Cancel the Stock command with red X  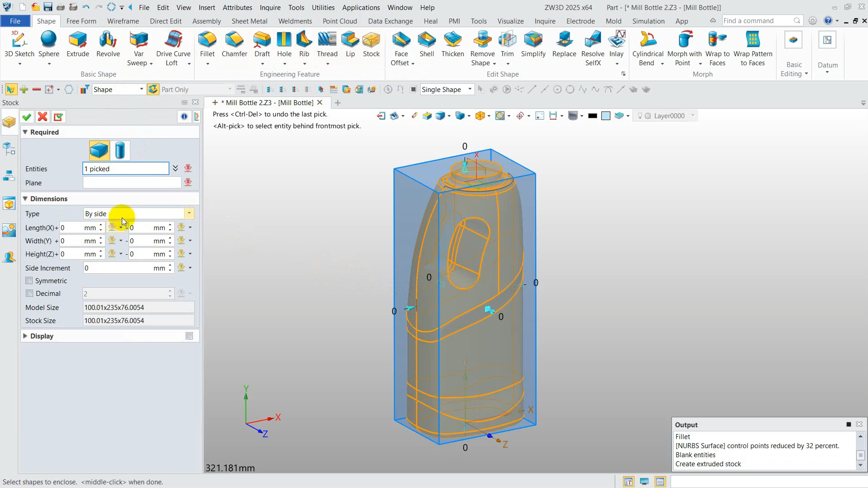tap(43, 117)
